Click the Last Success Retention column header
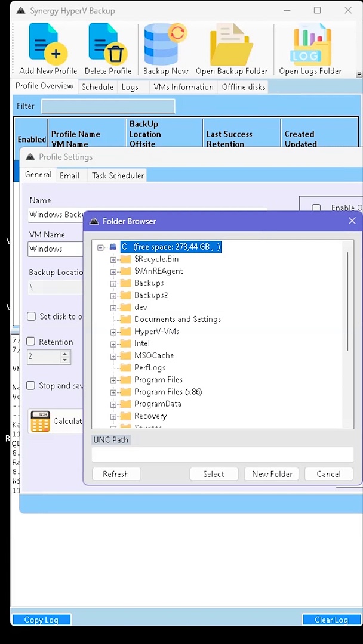Image resolution: width=363 pixels, height=644 pixels. [x=242, y=133]
